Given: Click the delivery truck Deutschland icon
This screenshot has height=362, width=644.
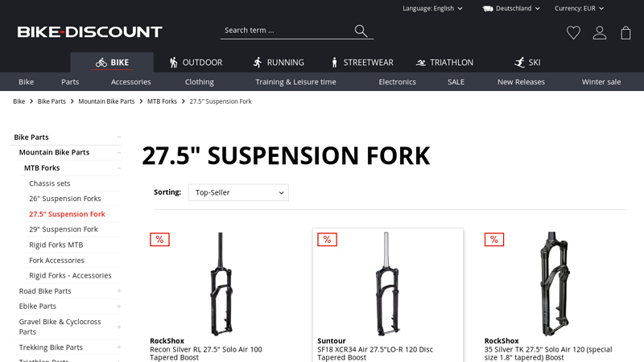Looking at the screenshot, I should pos(488,8).
